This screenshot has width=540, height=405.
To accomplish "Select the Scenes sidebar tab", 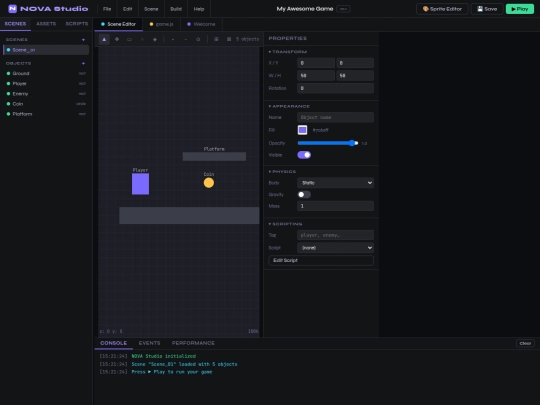I will (15, 24).
